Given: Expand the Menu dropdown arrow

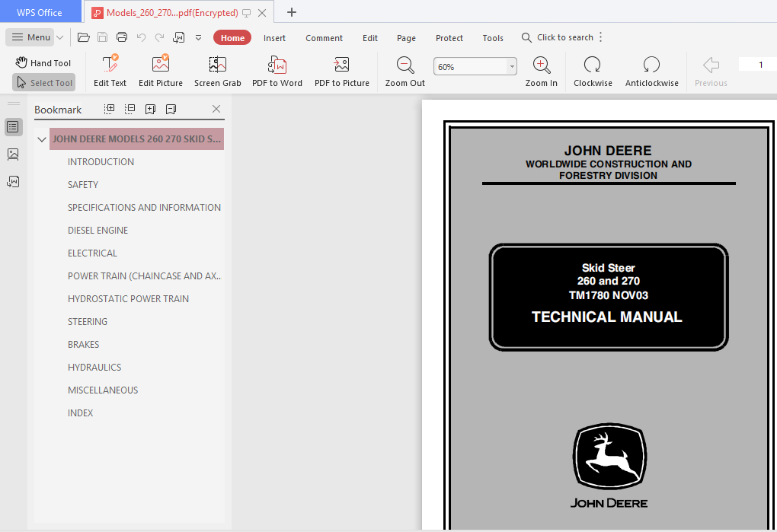Looking at the screenshot, I should 60,37.
